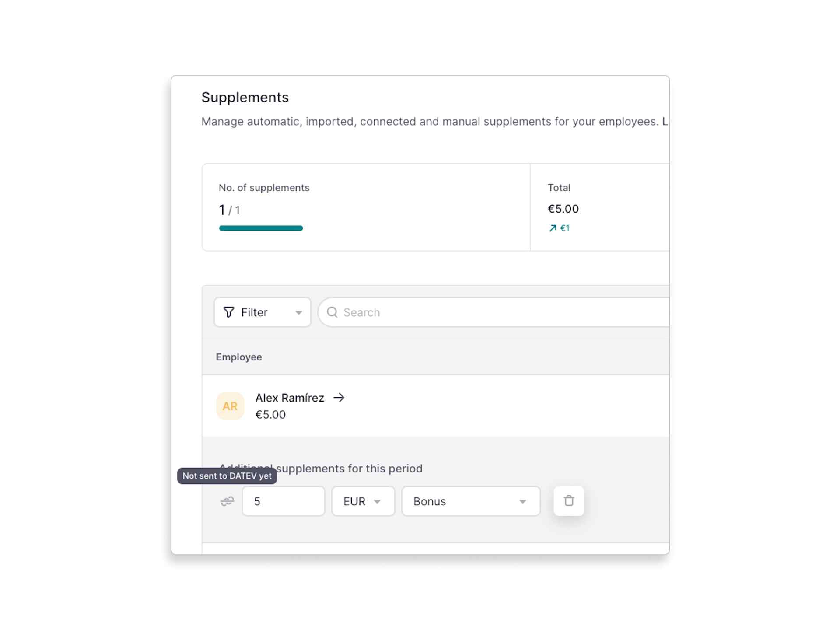Click the broken-link icon beside the amount field
This screenshot has width=840, height=630.
tap(227, 502)
